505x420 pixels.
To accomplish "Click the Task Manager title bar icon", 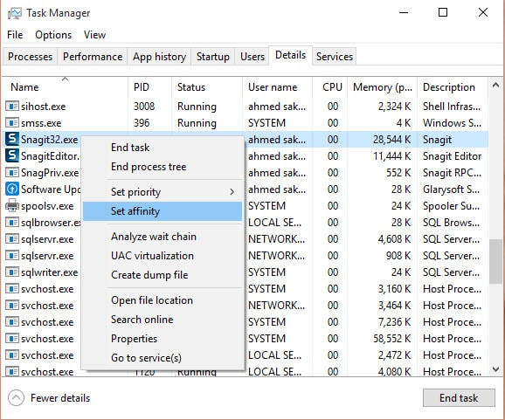I will click(15, 13).
